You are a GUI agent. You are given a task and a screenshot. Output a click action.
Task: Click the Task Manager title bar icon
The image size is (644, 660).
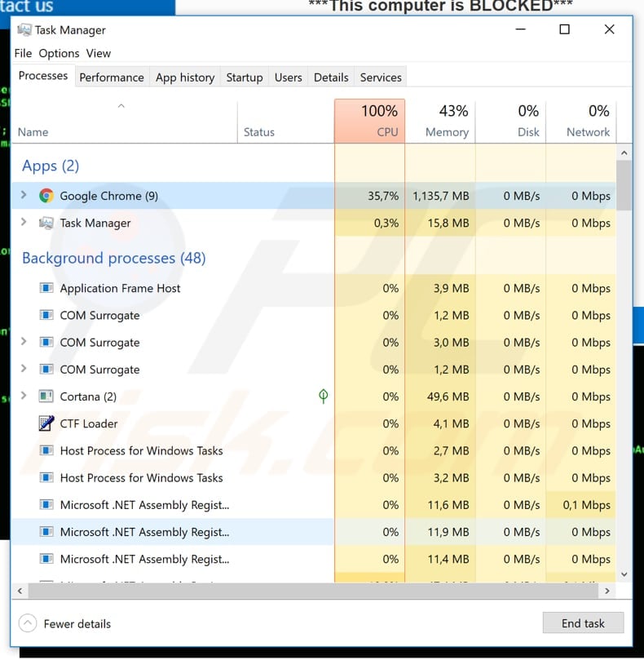pos(24,30)
